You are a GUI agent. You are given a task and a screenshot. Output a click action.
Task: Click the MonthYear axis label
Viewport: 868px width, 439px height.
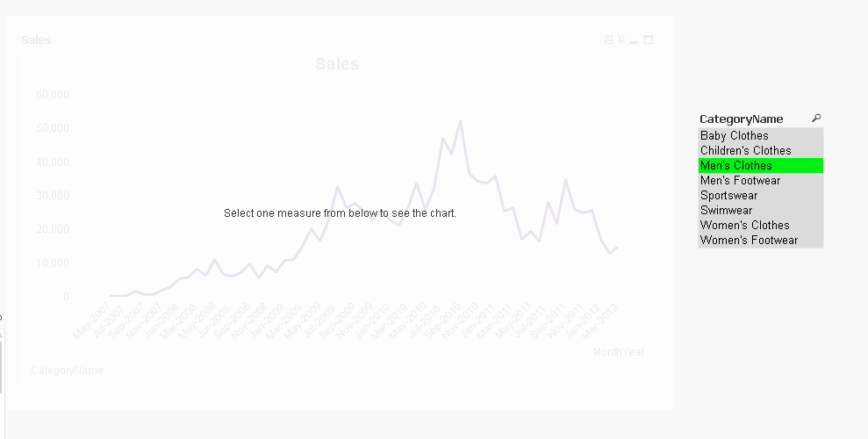click(x=618, y=352)
